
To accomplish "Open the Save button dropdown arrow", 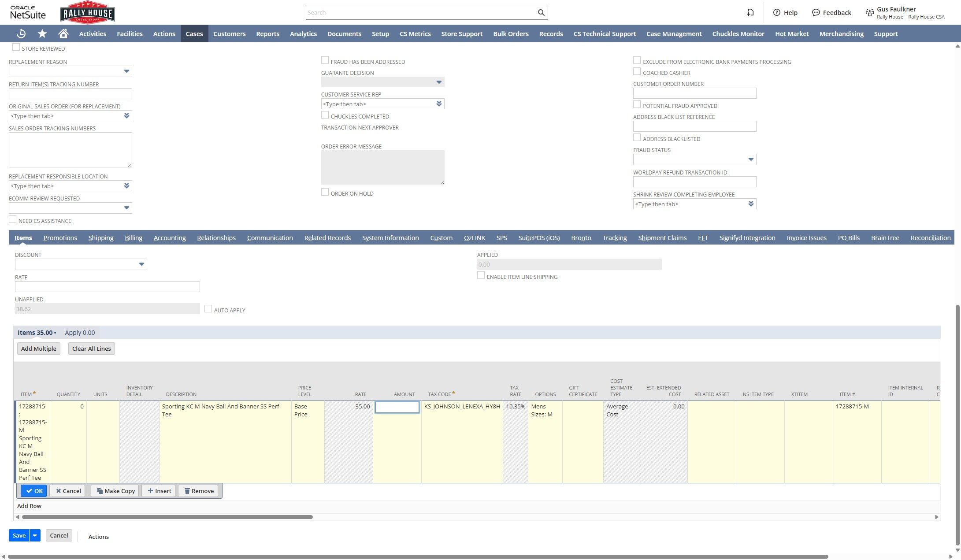I will [x=35, y=535].
